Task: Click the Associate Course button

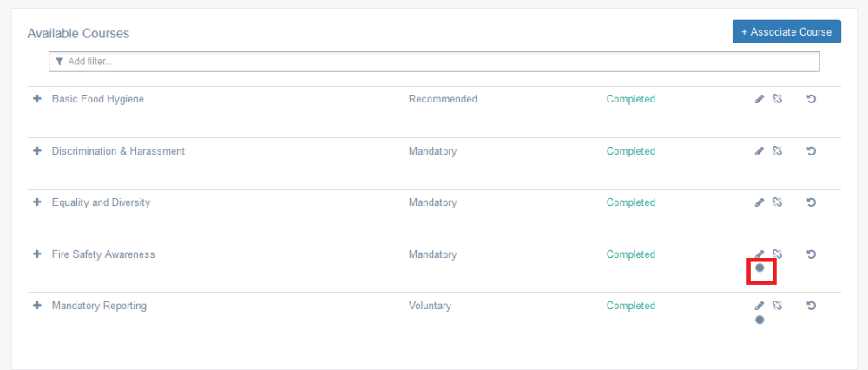Action: (x=786, y=31)
